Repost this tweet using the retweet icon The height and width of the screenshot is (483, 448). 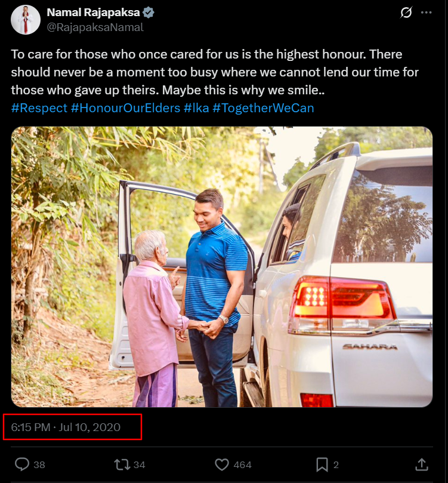pyautogui.click(x=122, y=464)
